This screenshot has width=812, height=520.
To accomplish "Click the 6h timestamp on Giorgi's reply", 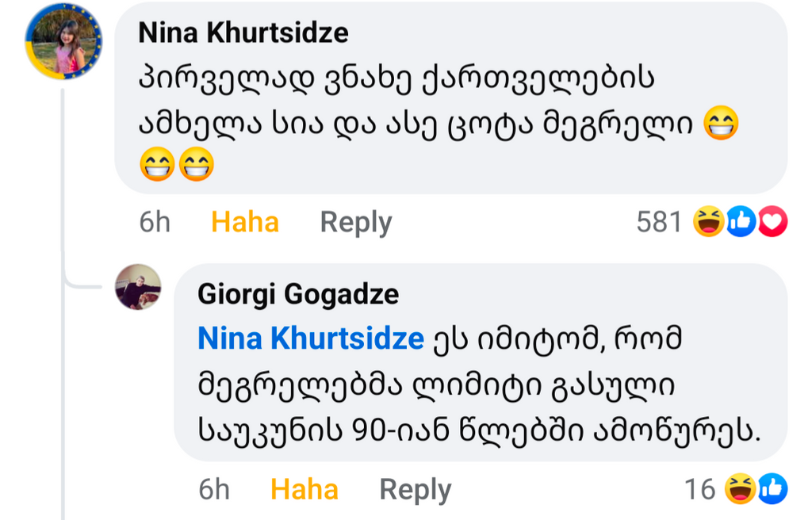I will coord(214,489).
